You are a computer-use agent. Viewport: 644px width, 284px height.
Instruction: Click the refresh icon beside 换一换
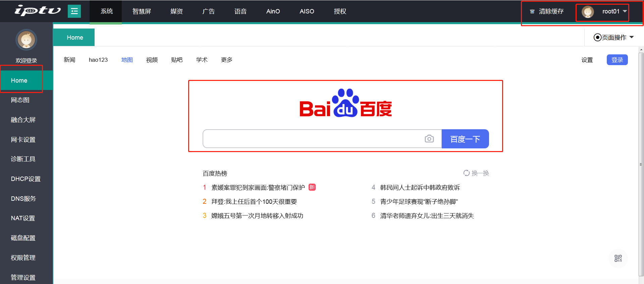(x=466, y=173)
